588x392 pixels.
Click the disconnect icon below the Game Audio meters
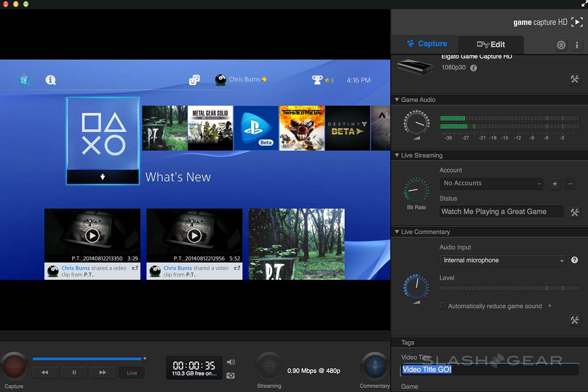tap(575, 79)
